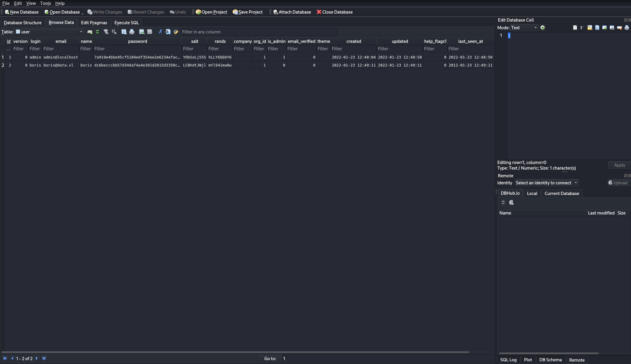The width and height of the screenshot is (631, 364).
Task: Click the Filter in any column field
Action: (259, 32)
